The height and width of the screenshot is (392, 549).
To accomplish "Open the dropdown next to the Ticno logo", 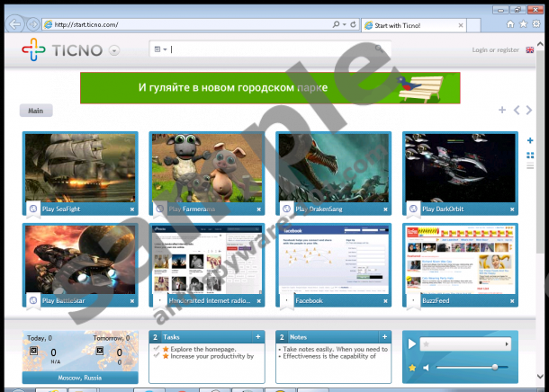I will [x=114, y=50].
